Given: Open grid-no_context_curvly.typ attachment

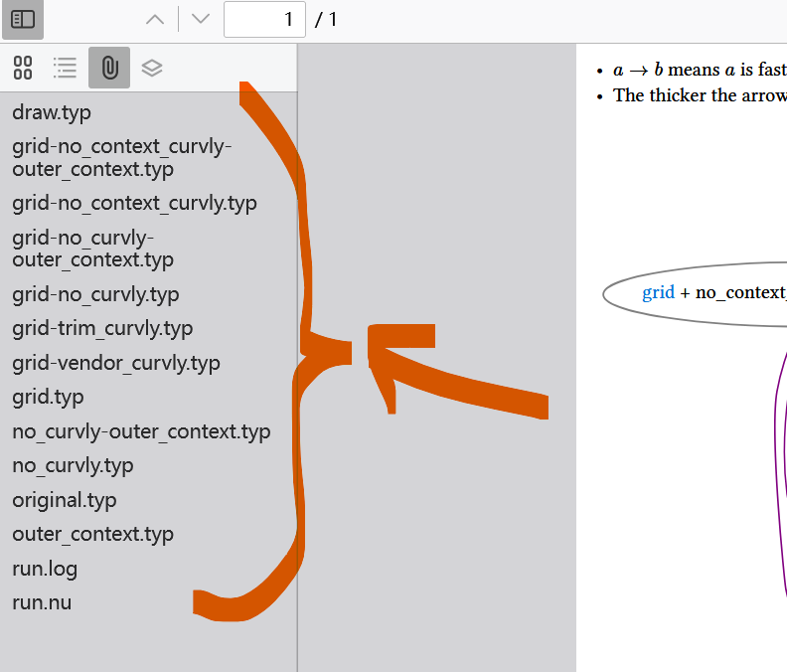Looking at the screenshot, I should click(134, 203).
